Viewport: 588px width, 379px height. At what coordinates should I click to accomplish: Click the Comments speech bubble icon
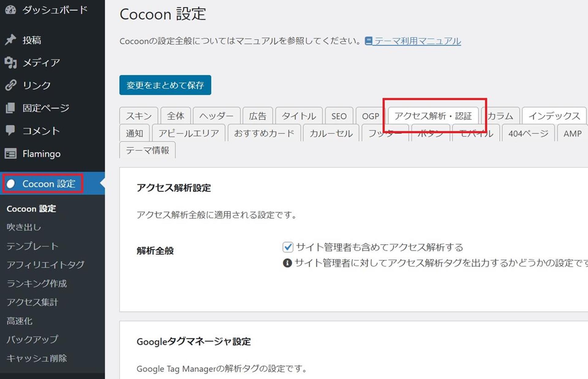[10, 130]
